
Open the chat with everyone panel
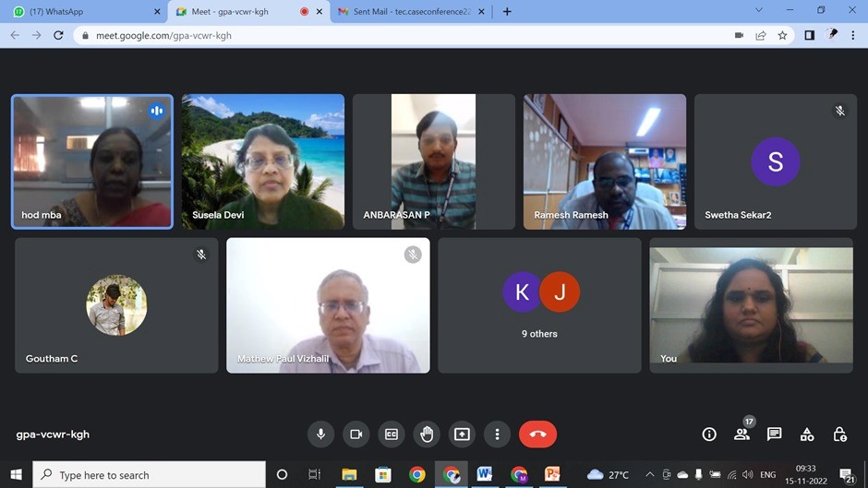pyautogui.click(x=774, y=434)
